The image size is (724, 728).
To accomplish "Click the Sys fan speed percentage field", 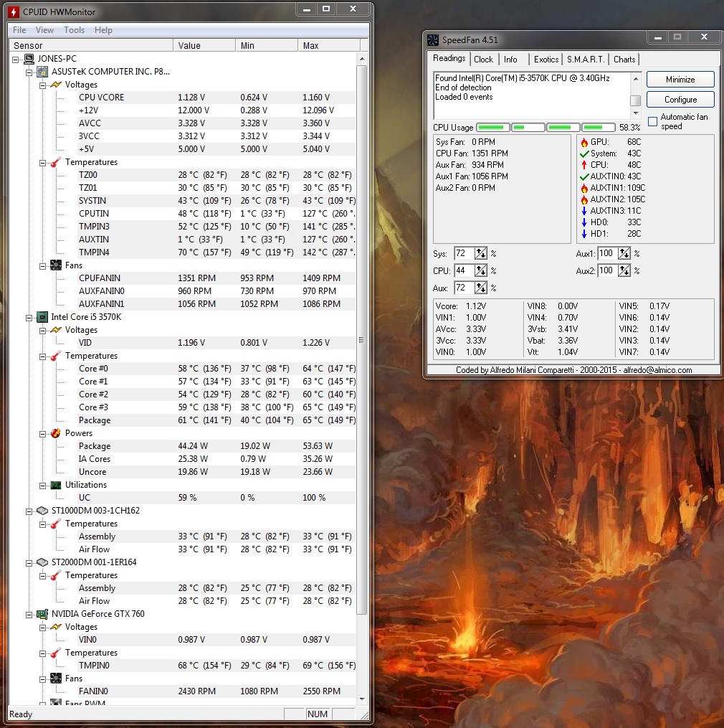I will click(x=464, y=253).
